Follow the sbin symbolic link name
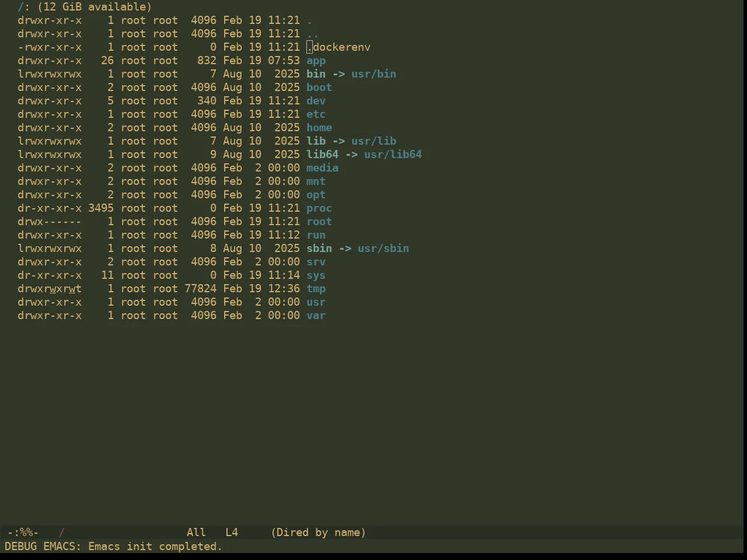Image resolution: width=747 pixels, height=560 pixels. pos(319,249)
